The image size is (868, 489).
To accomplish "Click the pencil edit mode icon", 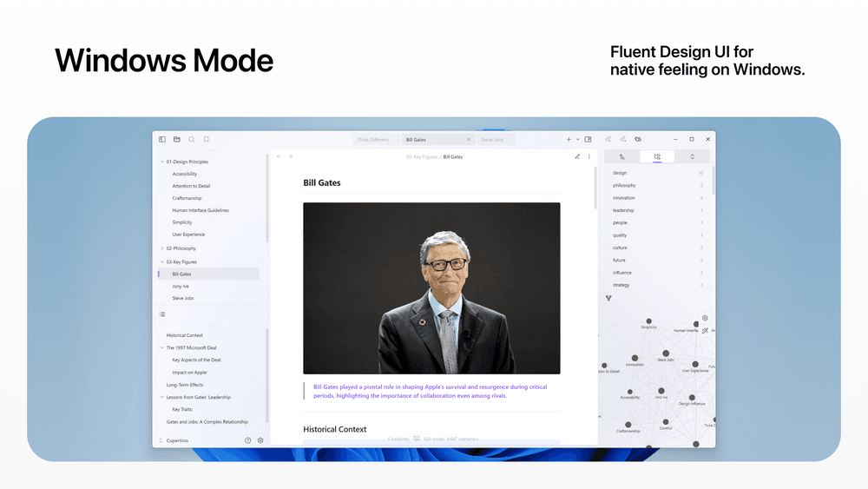I will tap(577, 156).
